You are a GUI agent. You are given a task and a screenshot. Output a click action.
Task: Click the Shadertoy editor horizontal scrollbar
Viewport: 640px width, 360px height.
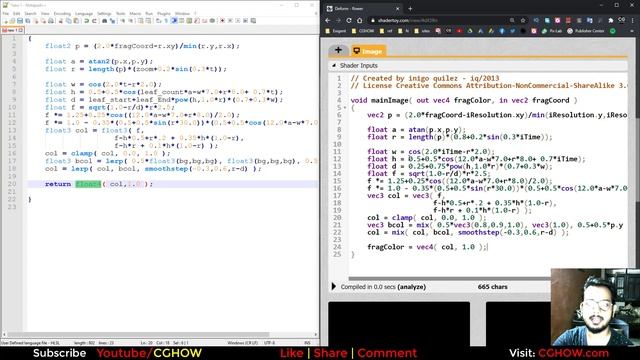(450, 278)
